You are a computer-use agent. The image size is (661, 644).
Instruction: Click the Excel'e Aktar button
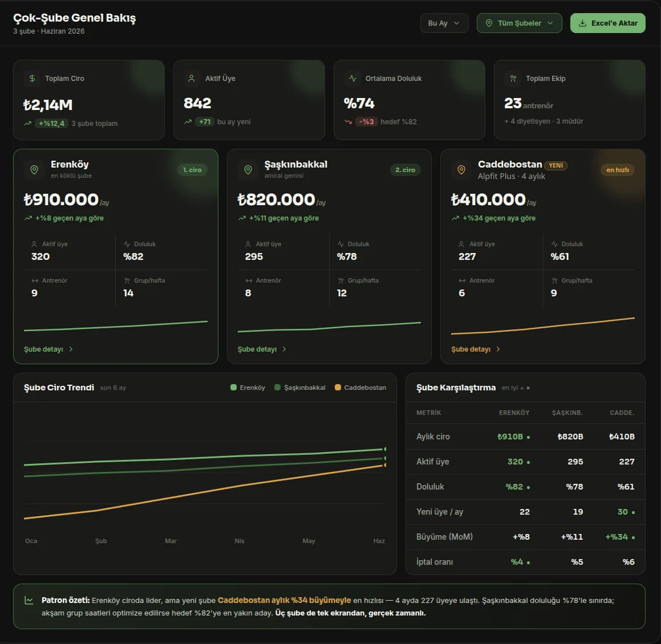click(607, 23)
